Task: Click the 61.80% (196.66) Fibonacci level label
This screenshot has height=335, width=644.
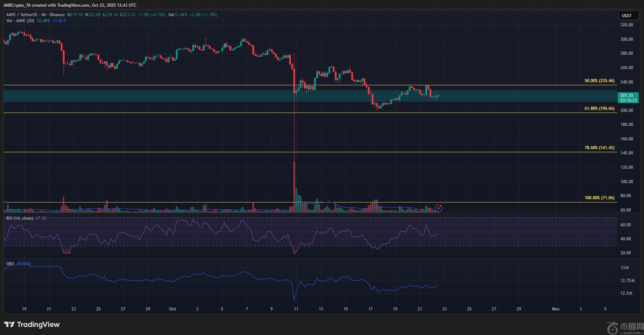Action: [599, 108]
